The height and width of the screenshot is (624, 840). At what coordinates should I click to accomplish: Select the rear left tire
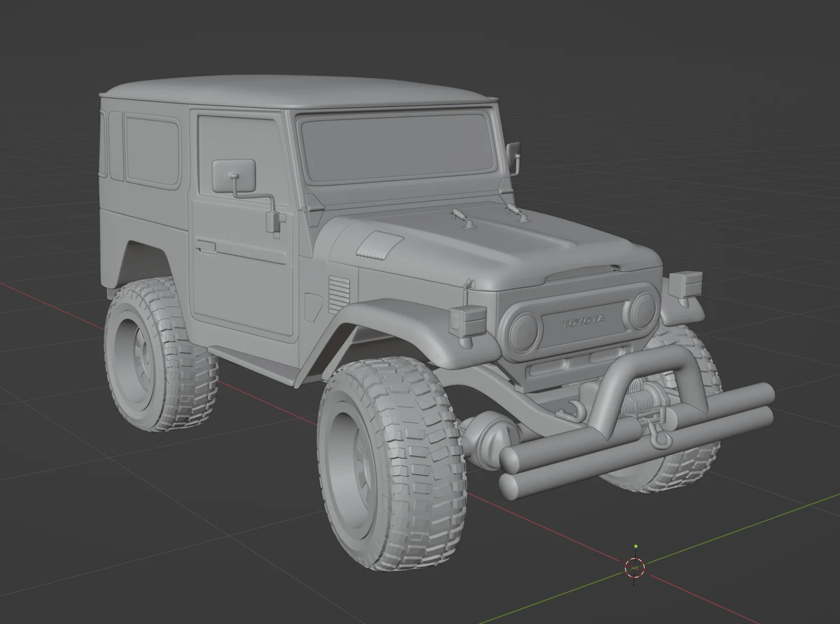161,355
